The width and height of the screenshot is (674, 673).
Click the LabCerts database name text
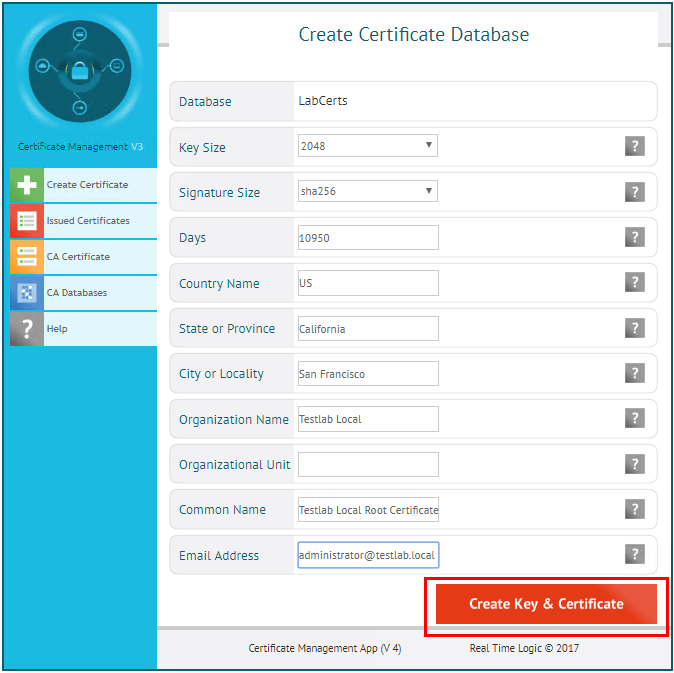click(323, 101)
